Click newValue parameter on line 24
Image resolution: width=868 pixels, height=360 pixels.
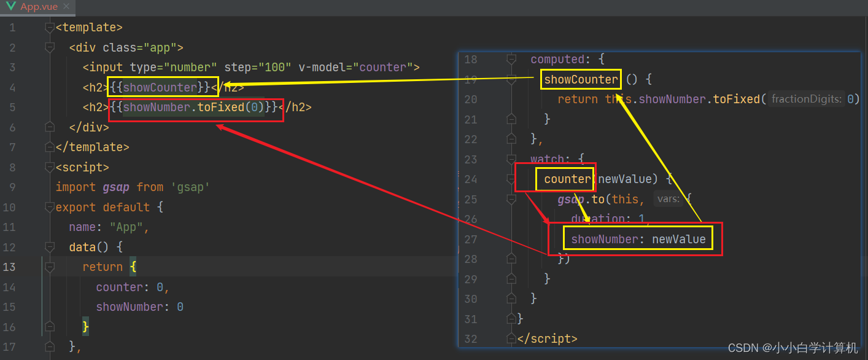click(x=625, y=179)
